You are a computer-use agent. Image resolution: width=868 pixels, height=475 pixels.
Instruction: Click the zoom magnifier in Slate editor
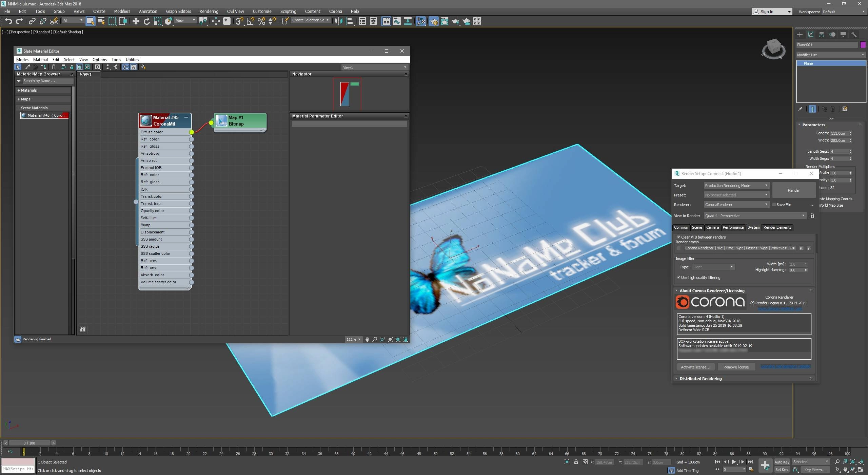click(x=375, y=339)
